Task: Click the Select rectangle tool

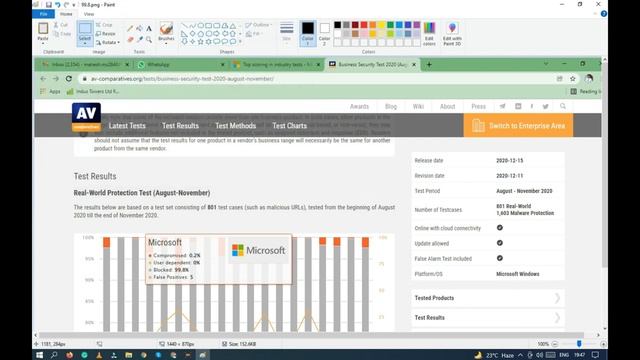Action: click(85, 29)
